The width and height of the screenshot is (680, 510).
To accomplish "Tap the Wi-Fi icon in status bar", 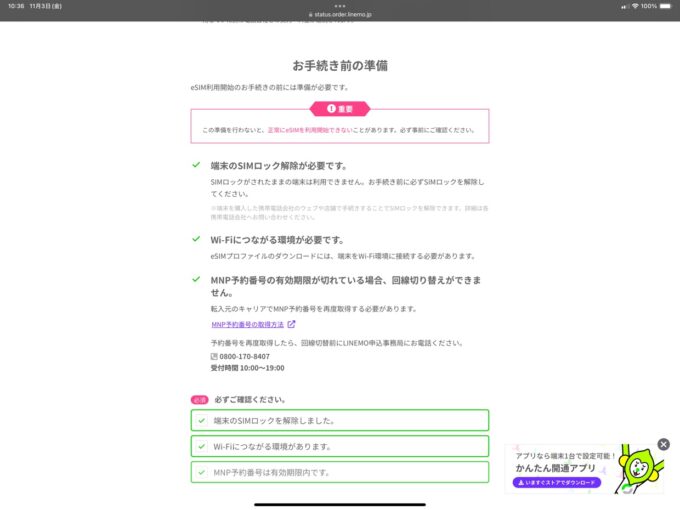I will coord(624,6).
